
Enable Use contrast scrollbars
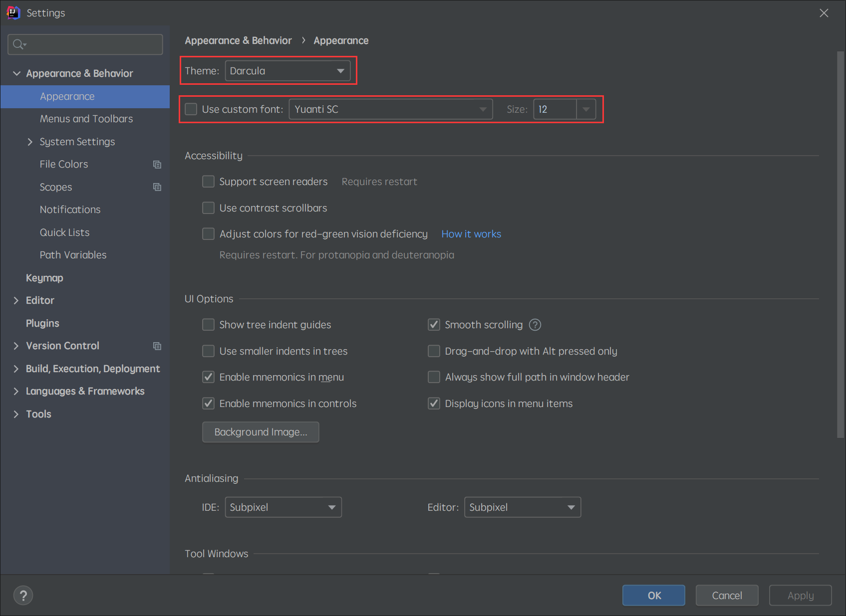click(208, 208)
